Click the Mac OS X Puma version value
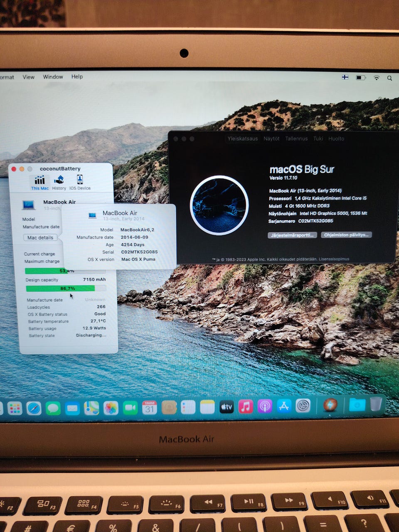This screenshot has width=399, height=532. point(138,259)
